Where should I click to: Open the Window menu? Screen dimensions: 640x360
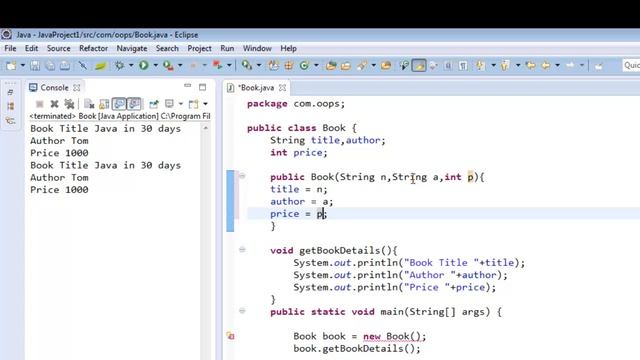(257, 48)
